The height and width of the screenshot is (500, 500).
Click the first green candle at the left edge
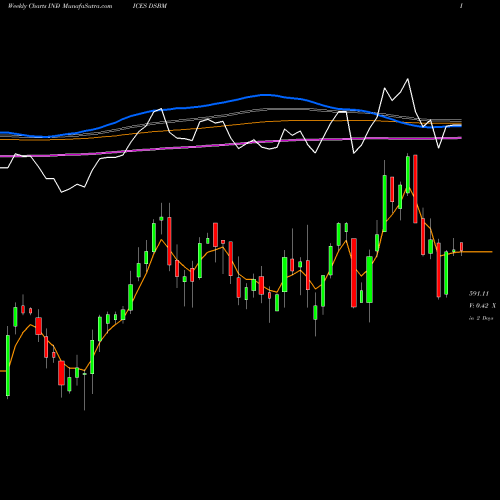tap(8, 365)
